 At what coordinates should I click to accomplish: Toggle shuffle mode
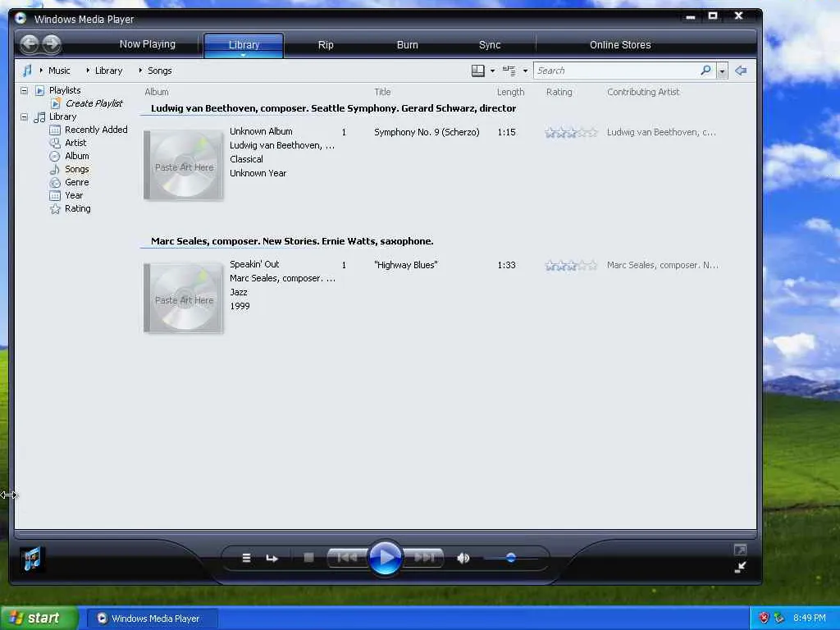tap(246, 558)
